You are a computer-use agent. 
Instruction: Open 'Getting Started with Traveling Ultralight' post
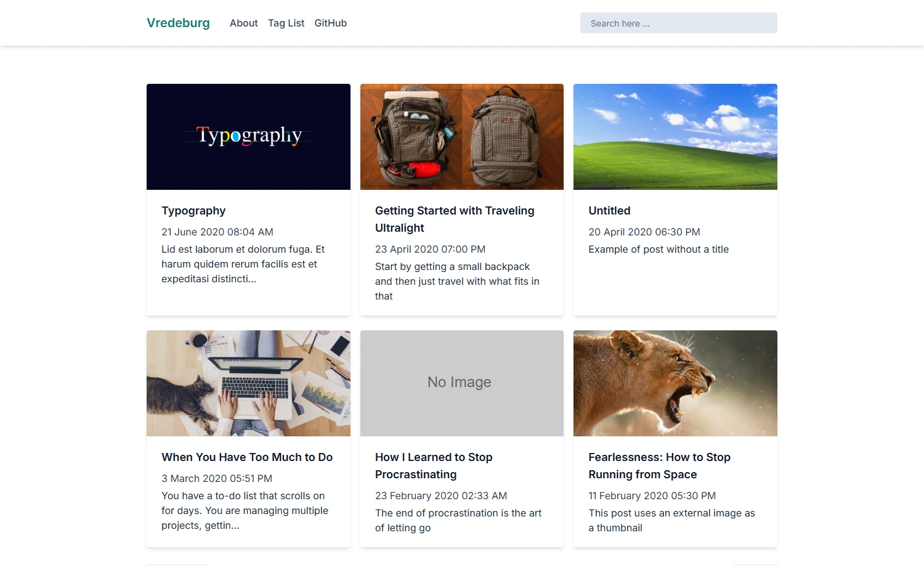(455, 219)
